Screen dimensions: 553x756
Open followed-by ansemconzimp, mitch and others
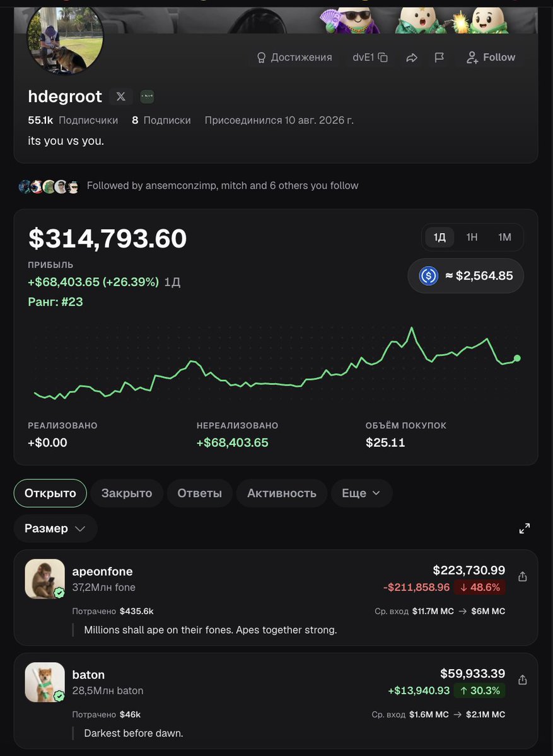coord(223,186)
